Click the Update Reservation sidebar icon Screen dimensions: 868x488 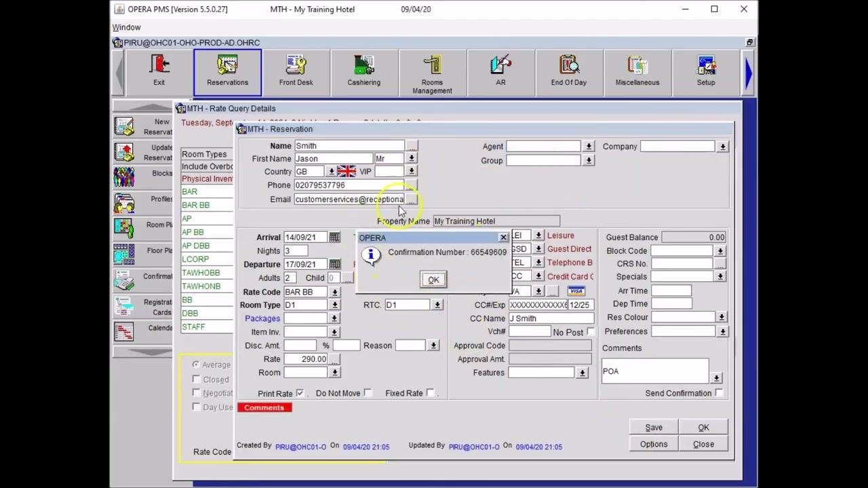[124, 152]
